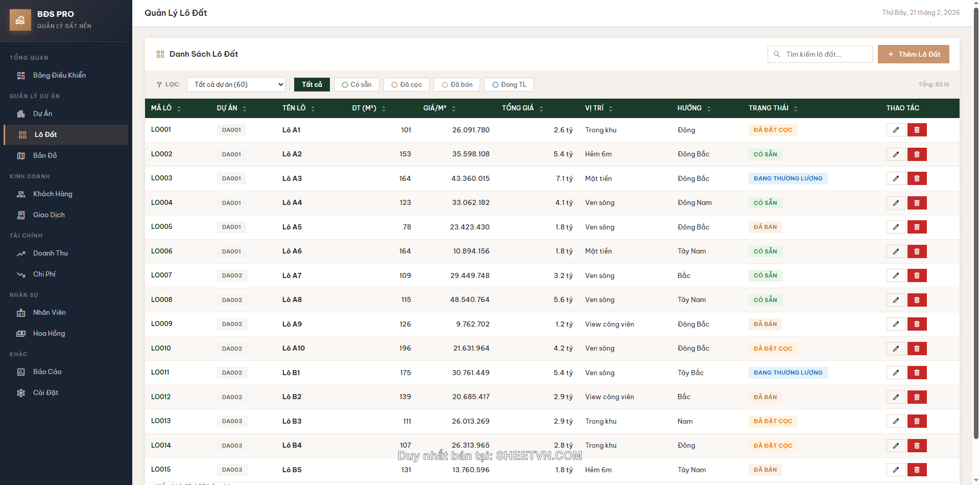Select the 'Có sẵn' status filter
980x485 pixels.
(x=356, y=85)
